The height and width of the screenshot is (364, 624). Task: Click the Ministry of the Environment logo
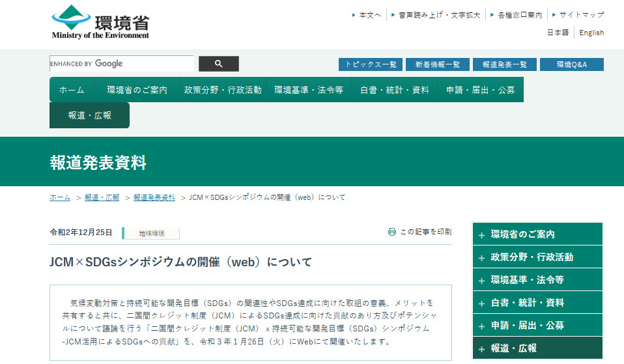pyautogui.click(x=100, y=23)
